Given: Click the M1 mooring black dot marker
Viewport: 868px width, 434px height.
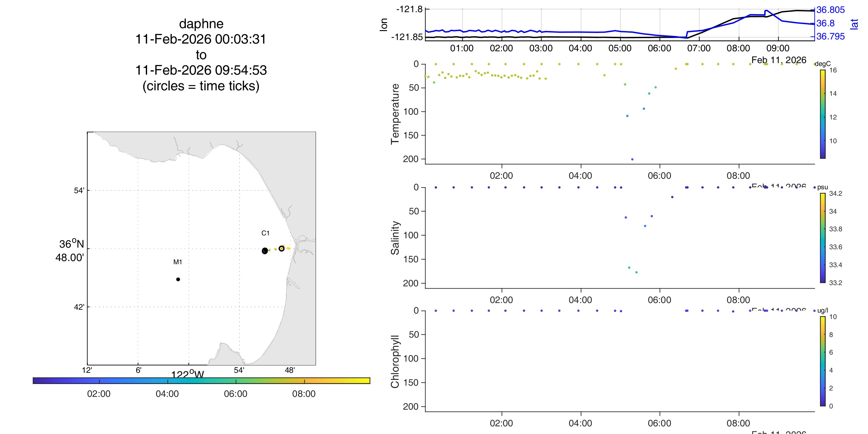Looking at the screenshot, I should [x=178, y=279].
